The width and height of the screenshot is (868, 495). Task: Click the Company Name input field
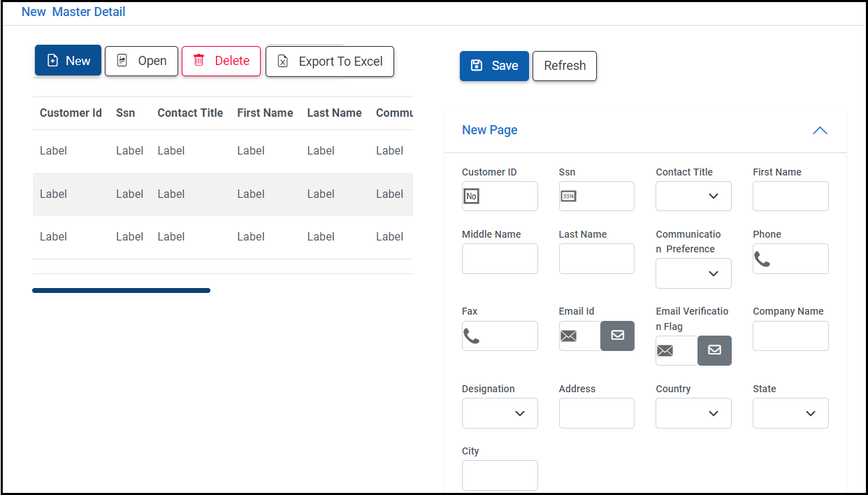(x=790, y=336)
